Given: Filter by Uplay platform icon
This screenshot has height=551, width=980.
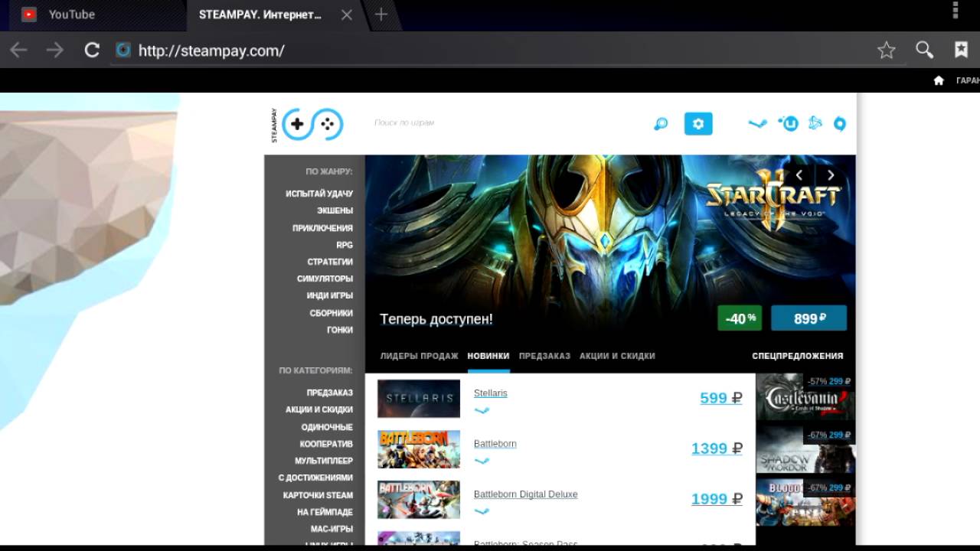Looking at the screenshot, I should (x=789, y=123).
